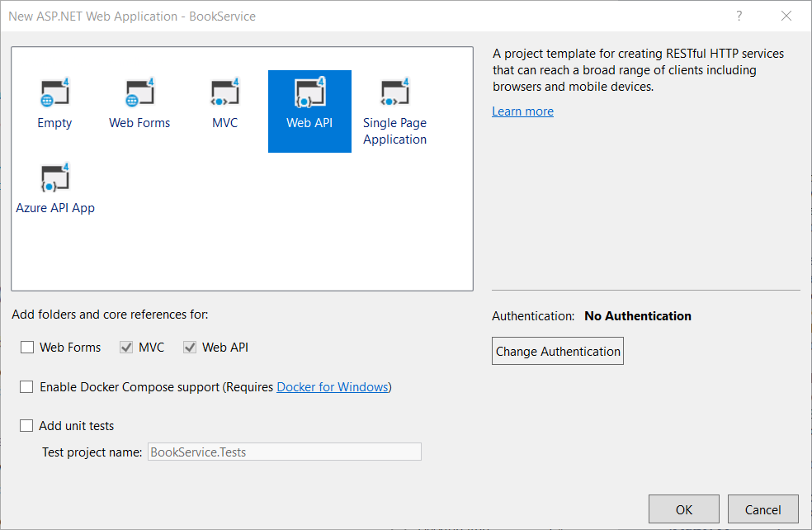
Task: Confirm the project with OK
Action: coord(683,509)
